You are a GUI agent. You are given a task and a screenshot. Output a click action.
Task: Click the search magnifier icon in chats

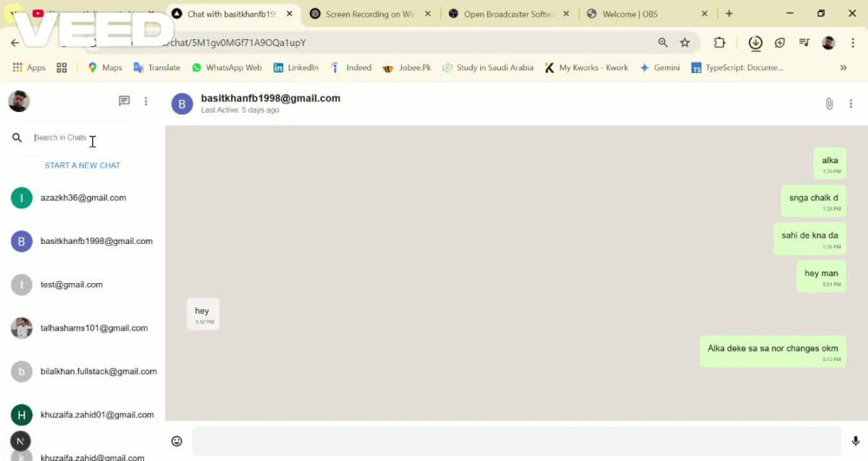17,138
